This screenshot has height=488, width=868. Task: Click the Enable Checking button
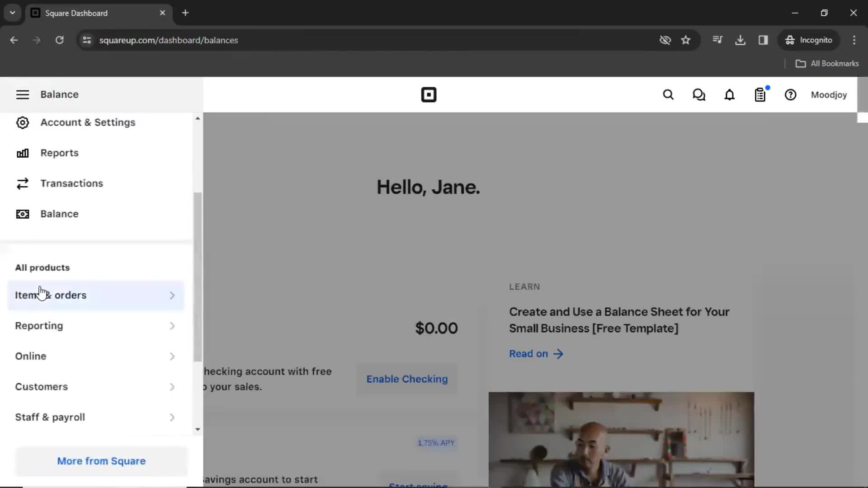click(x=407, y=379)
